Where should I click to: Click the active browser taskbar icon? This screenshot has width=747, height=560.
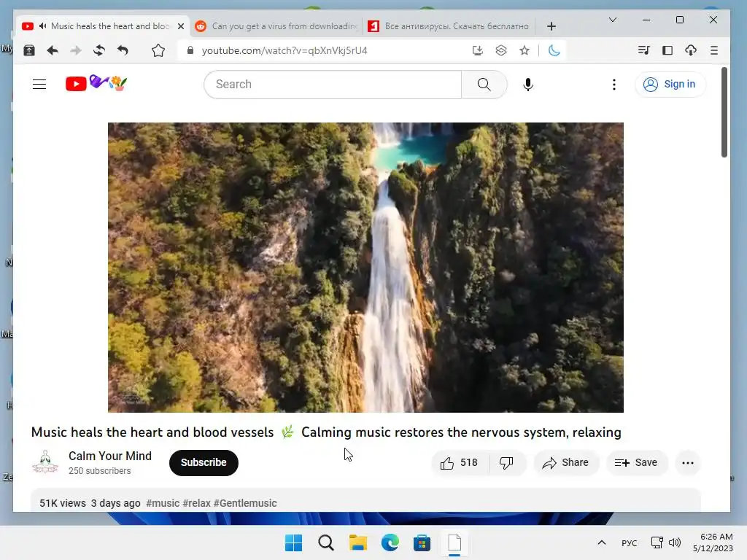tap(454, 542)
